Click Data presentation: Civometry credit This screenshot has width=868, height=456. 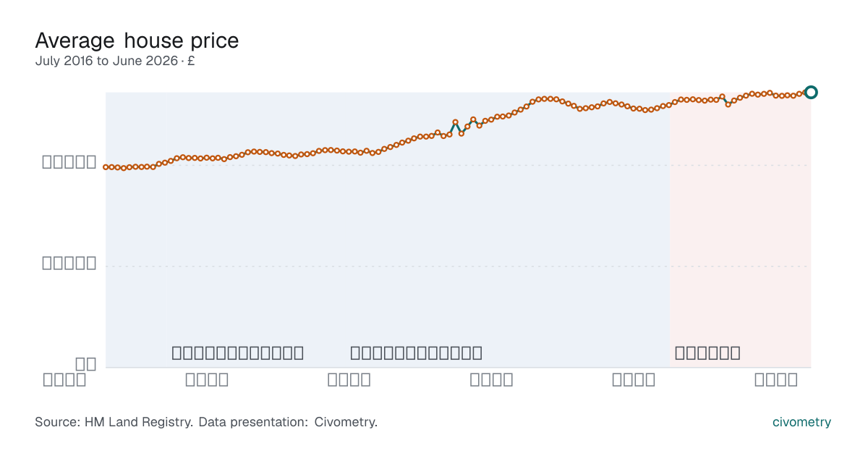[288, 422]
